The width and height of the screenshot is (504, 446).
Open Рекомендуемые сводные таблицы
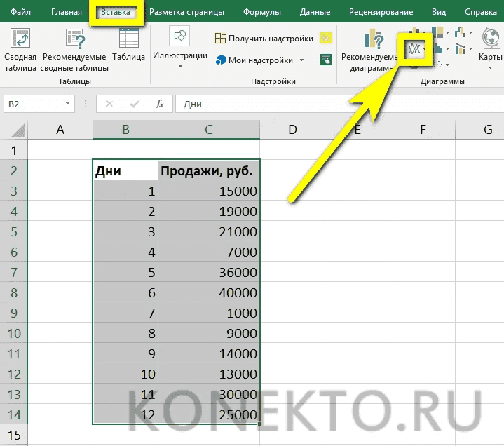click(x=75, y=40)
